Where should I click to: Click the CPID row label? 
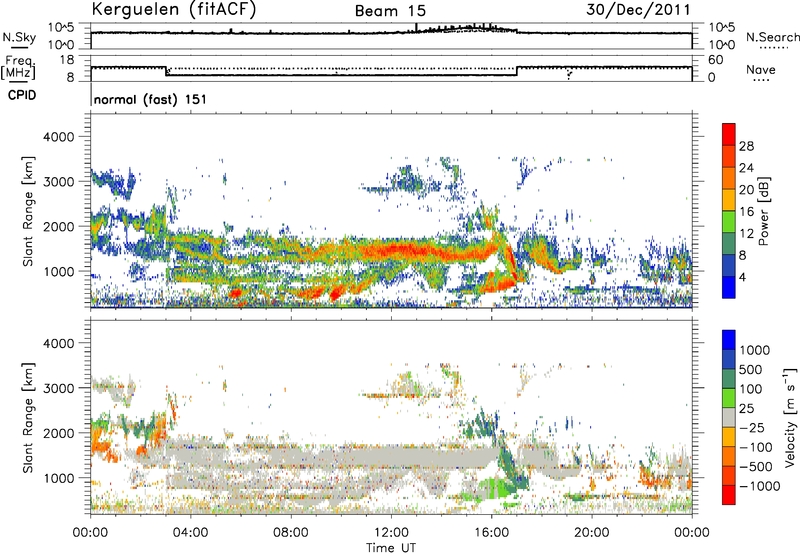pyautogui.click(x=22, y=95)
